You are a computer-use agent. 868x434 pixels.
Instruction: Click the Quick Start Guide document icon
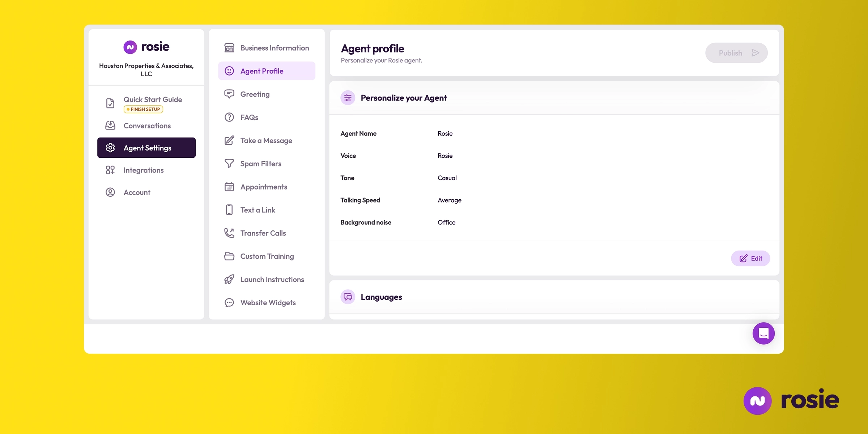[x=110, y=103]
